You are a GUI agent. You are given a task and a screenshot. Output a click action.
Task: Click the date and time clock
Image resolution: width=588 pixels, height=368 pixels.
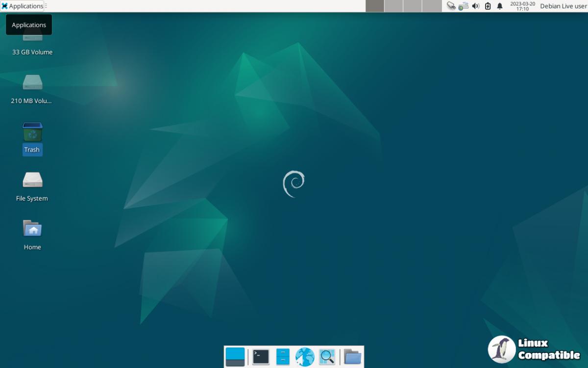[x=522, y=6]
